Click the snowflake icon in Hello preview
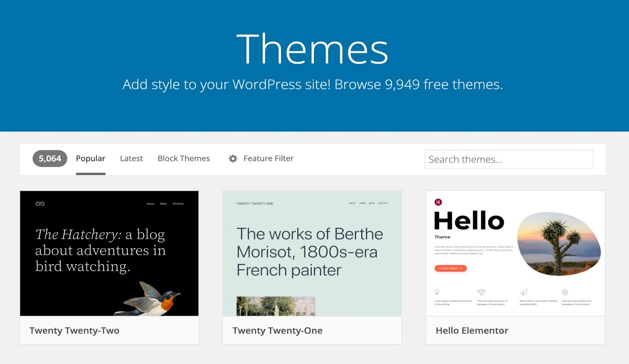 (565, 292)
